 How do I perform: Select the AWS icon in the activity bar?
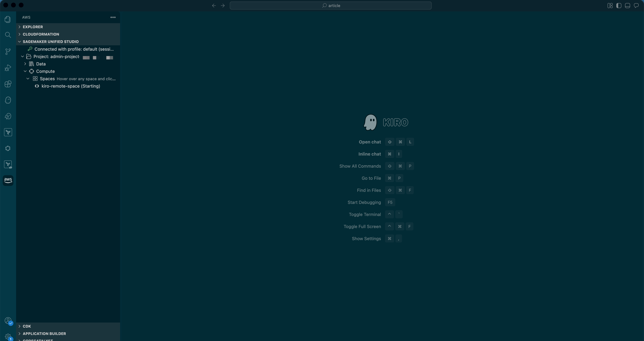pyautogui.click(x=8, y=180)
